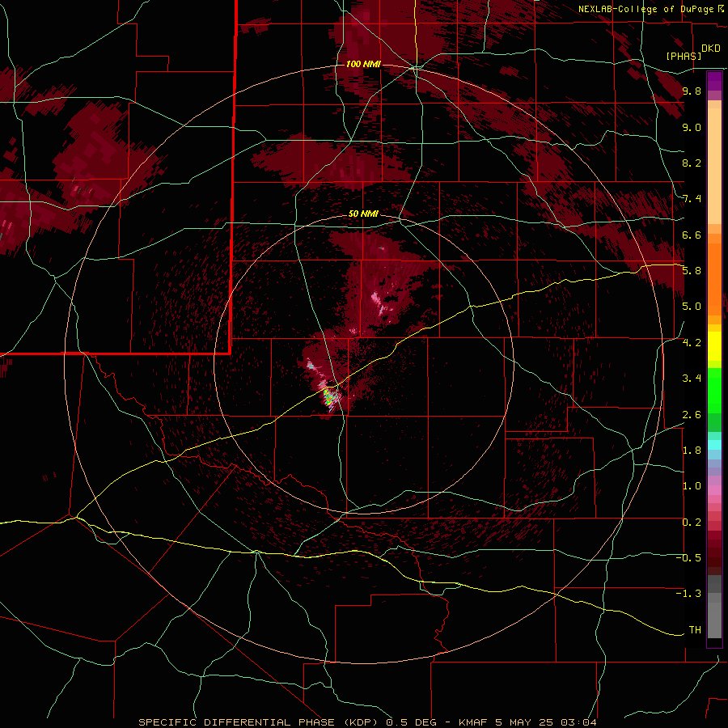This screenshot has width=728, height=728.
Task: Select the 6.6 scale value
Action: pos(692,235)
